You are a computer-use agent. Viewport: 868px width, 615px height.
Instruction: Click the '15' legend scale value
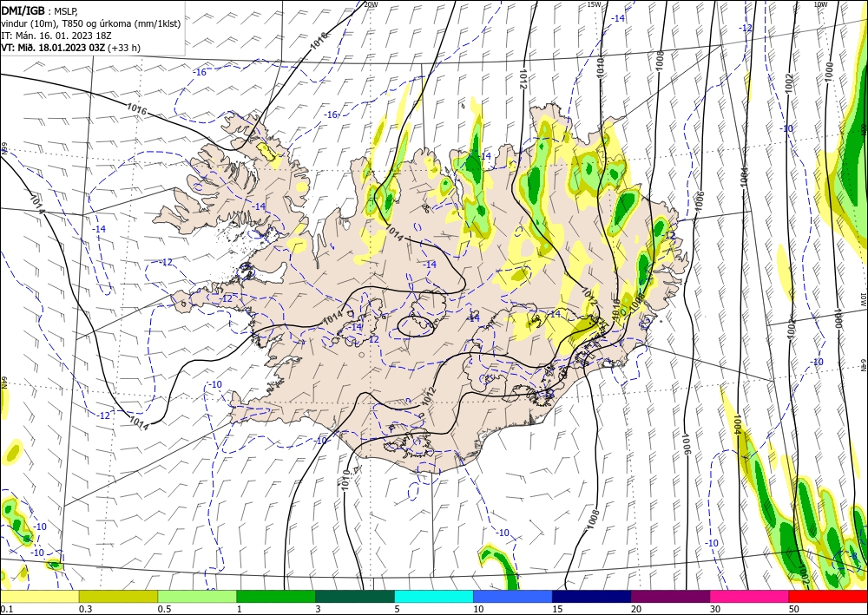557,609
